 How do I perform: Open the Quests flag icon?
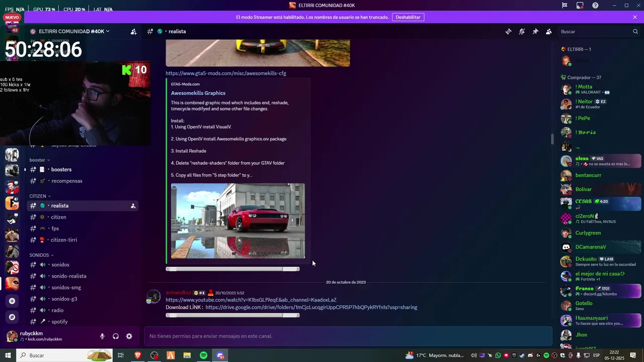point(565,5)
